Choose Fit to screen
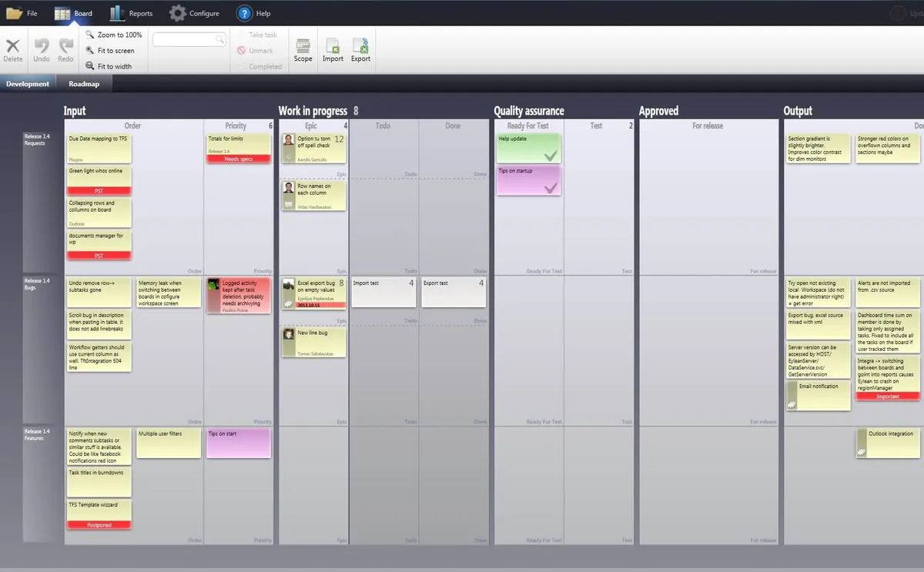The image size is (924, 572). [x=110, y=51]
